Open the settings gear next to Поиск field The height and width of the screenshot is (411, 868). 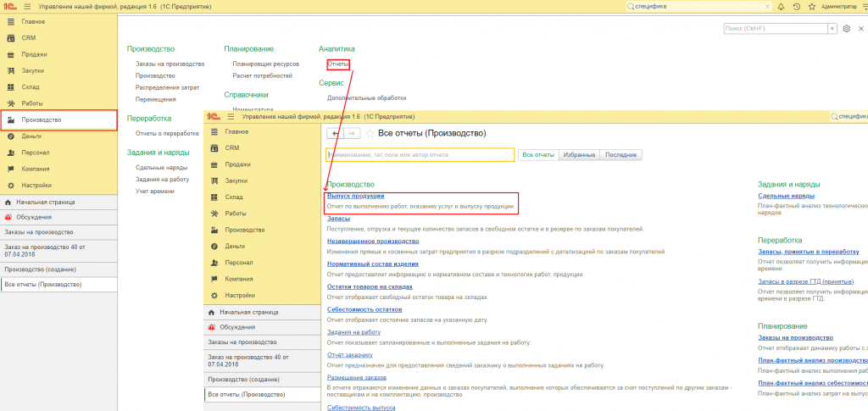847,28
